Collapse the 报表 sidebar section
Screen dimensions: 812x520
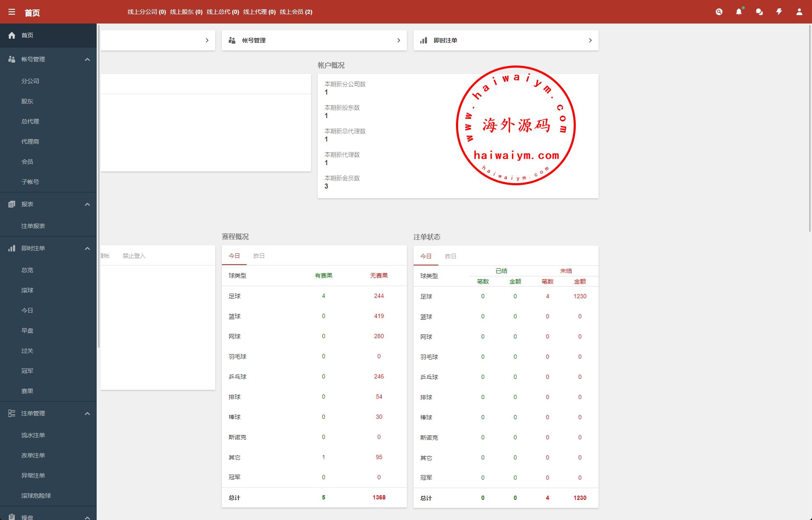point(87,205)
